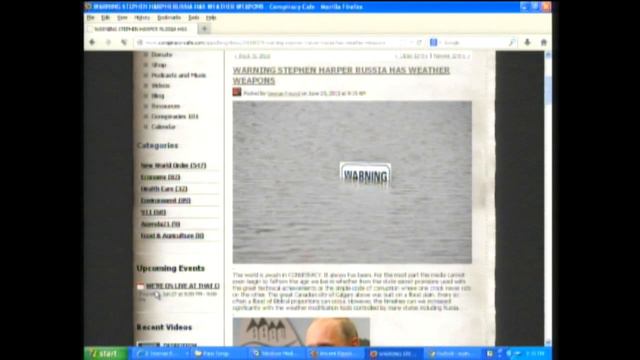This screenshot has height=360, width=640.
Task: Open the Resources sidebar link
Action: 165,106
